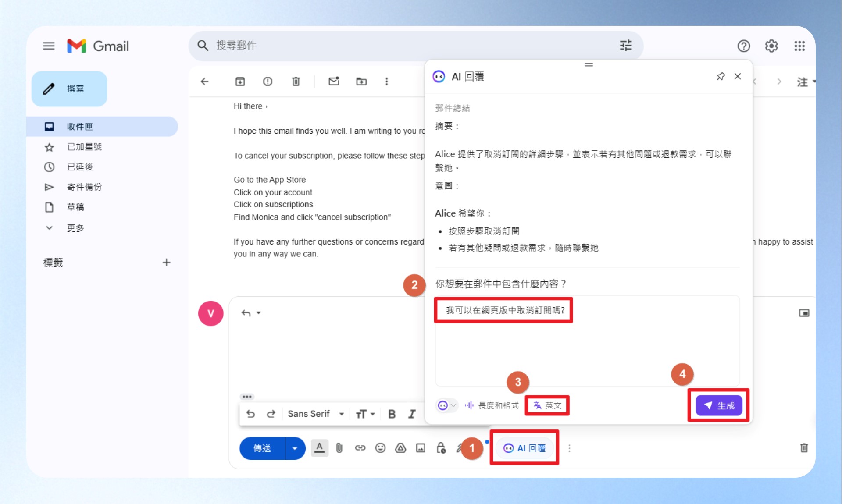Toggle italic text formatting
Screen dimensions: 842x504
click(412, 414)
